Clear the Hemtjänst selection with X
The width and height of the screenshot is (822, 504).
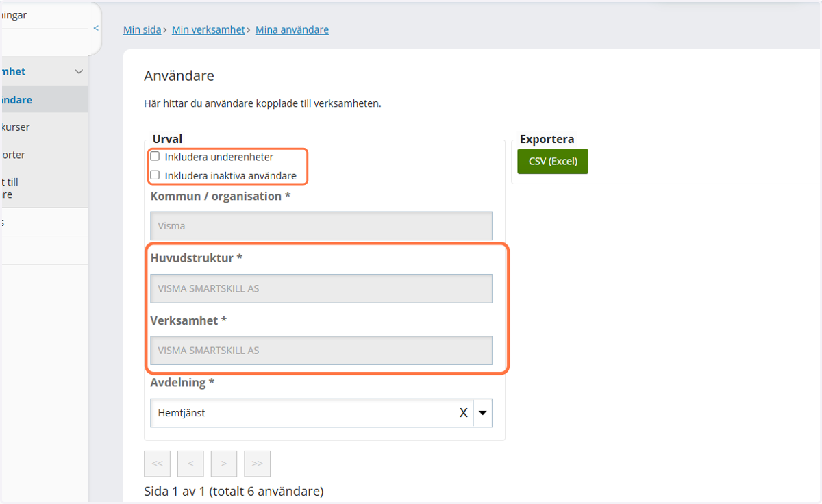pos(463,413)
